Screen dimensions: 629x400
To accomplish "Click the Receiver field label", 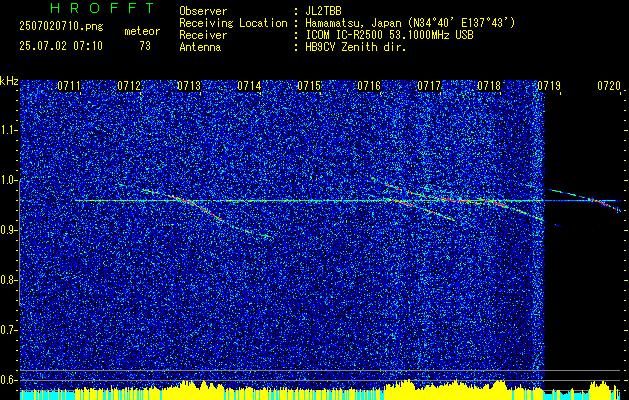I will click(x=203, y=35).
